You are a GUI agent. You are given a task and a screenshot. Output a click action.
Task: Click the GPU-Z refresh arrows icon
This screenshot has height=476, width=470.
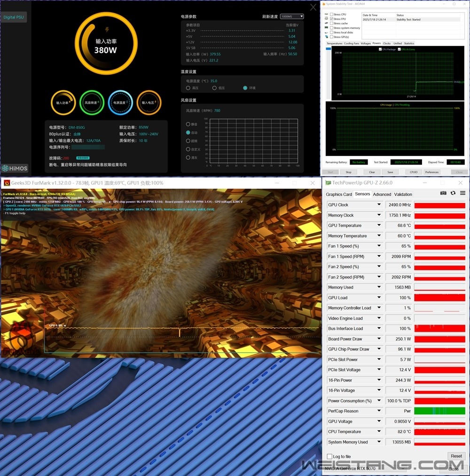click(x=453, y=193)
